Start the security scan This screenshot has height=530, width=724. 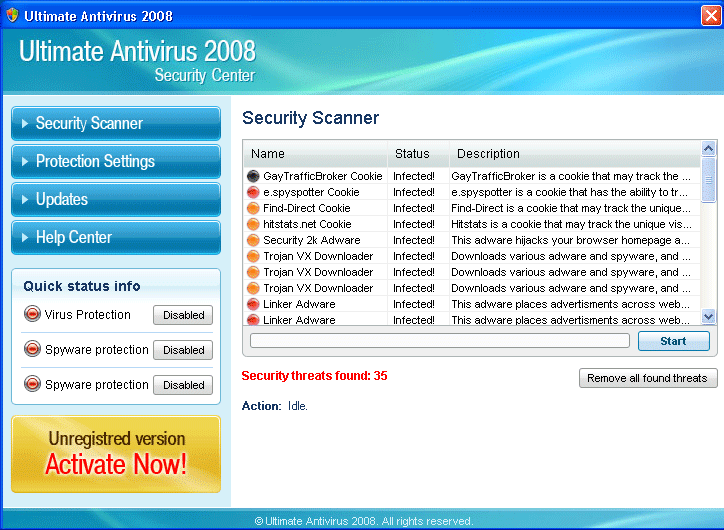[674, 341]
